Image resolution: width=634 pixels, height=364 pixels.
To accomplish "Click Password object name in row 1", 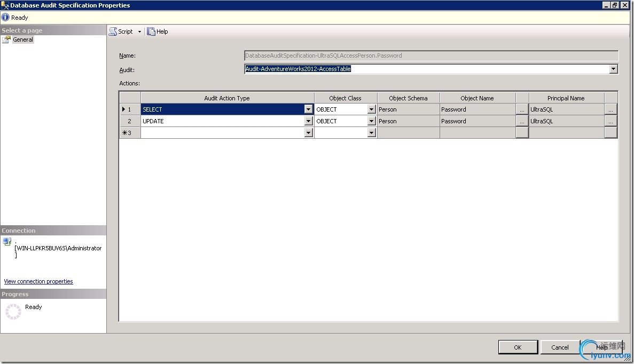I will pyautogui.click(x=478, y=109).
